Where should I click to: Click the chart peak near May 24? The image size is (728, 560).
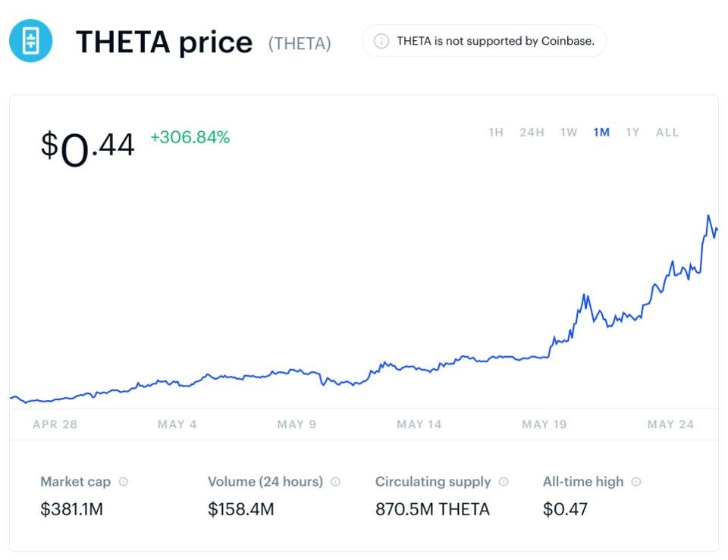pyautogui.click(x=708, y=216)
